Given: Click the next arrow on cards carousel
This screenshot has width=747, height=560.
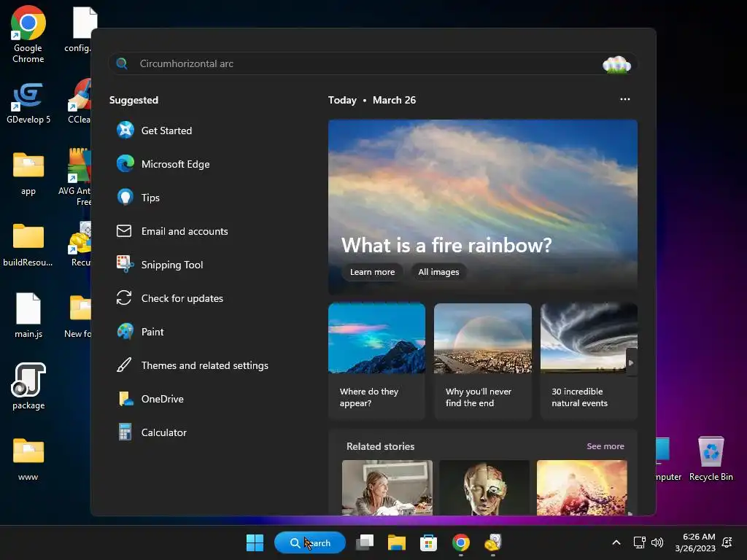Looking at the screenshot, I should 631,363.
